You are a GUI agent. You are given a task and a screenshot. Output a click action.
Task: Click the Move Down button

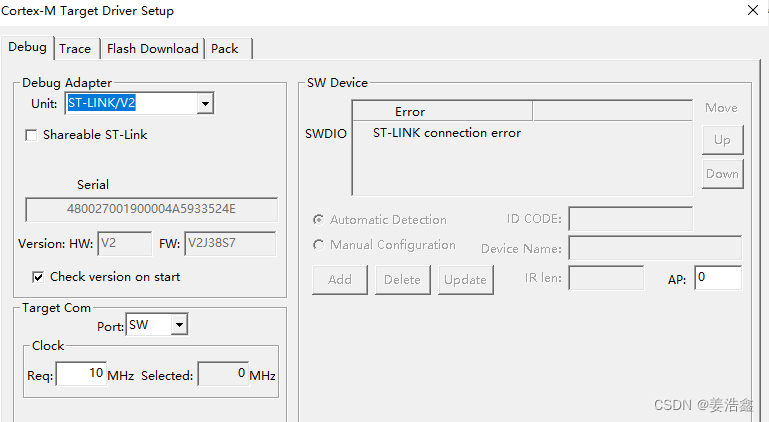tap(722, 174)
